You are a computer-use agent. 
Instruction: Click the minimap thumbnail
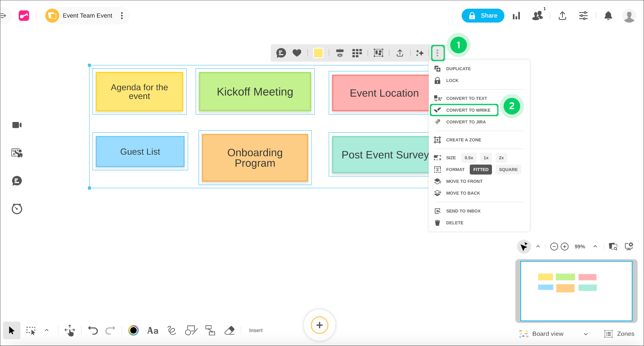point(577,291)
